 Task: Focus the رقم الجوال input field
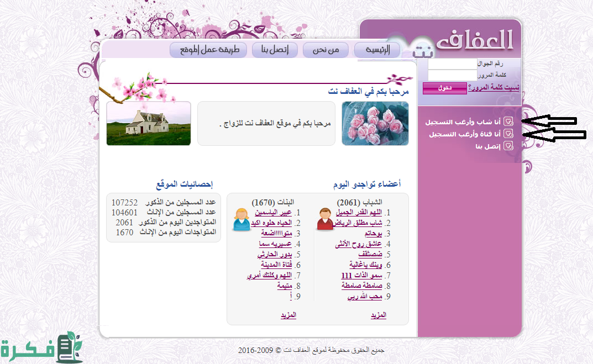(452, 64)
